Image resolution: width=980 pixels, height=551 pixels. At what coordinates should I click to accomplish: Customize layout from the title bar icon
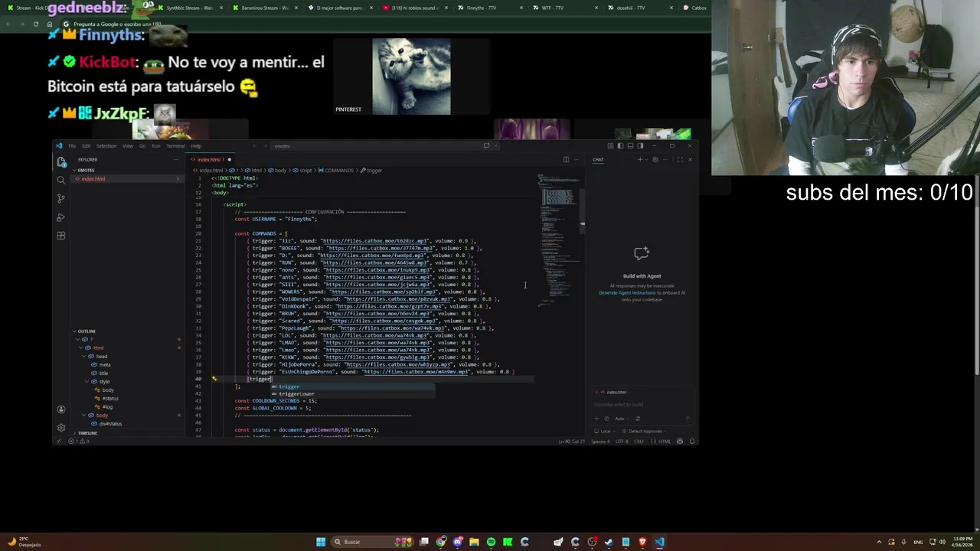click(610, 146)
